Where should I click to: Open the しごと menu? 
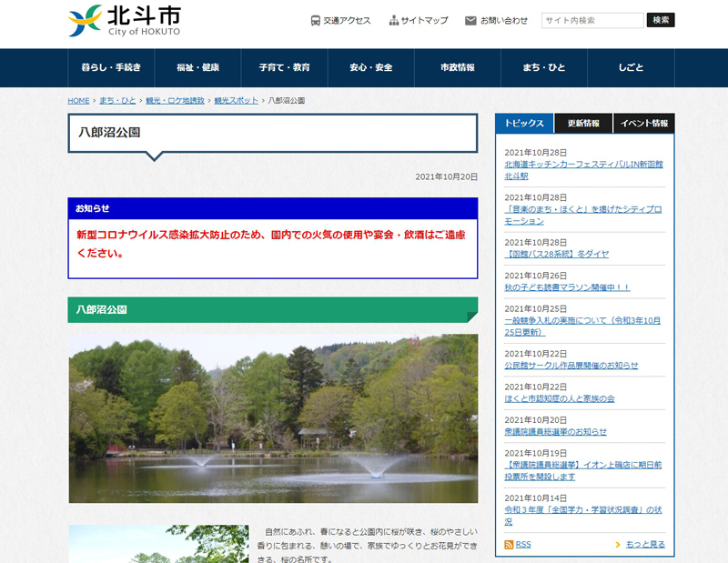point(631,68)
